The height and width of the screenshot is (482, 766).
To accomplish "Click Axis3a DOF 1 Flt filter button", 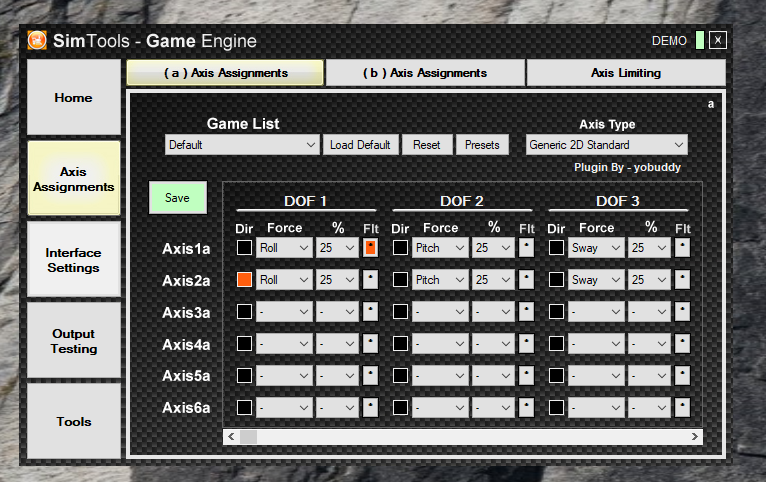I will tap(370, 312).
